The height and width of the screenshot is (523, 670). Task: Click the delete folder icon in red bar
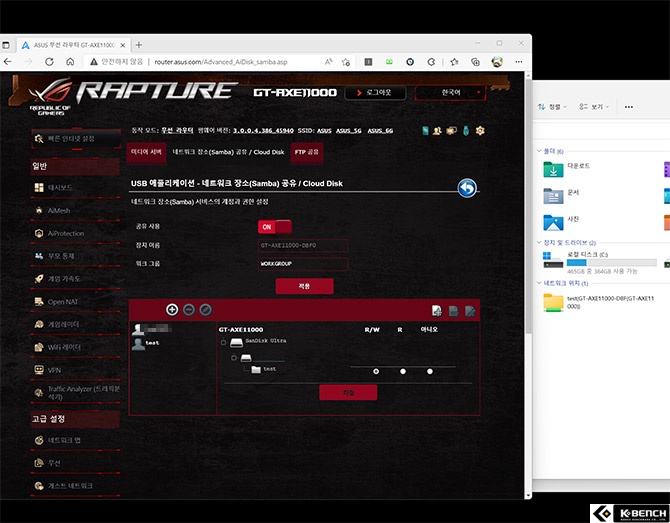[453, 311]
